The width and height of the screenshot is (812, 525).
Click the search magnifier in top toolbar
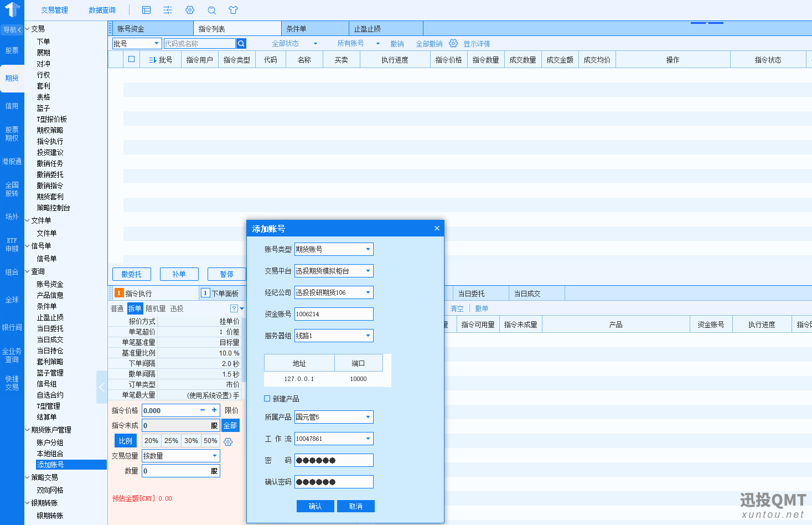(211, 10)
